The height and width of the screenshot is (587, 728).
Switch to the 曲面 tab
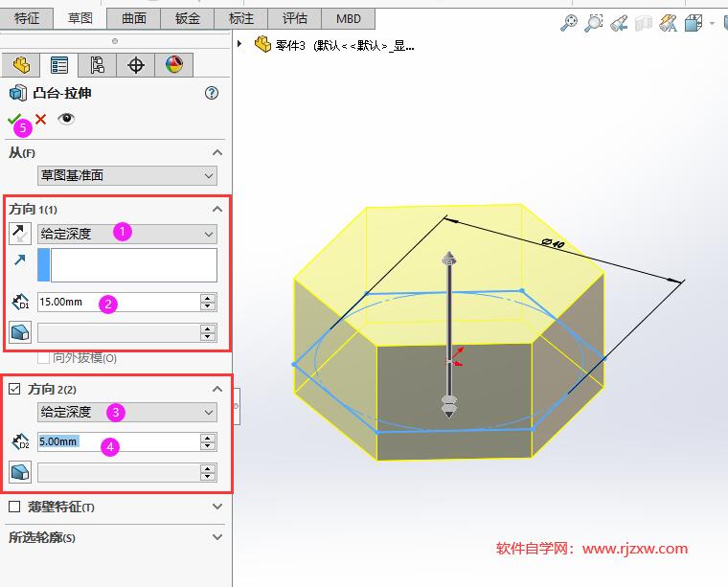(134, 18)
